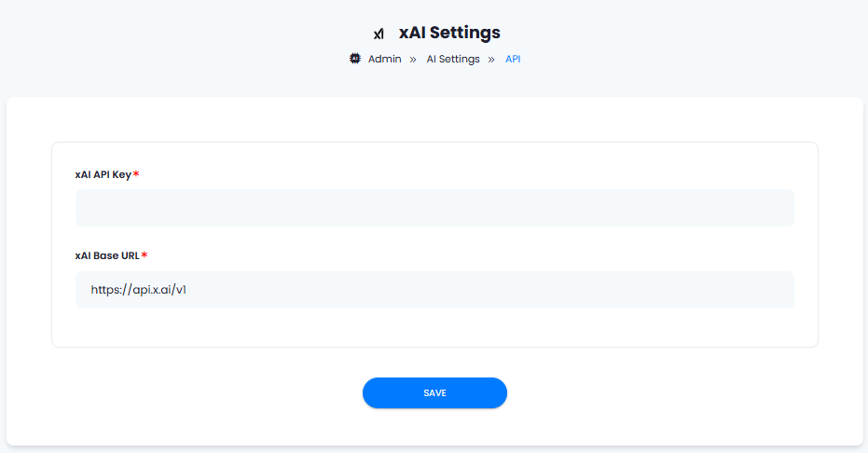The image size is (868, 453).
Task: Click the word Key in the API Key label
Action: (122, 175)
